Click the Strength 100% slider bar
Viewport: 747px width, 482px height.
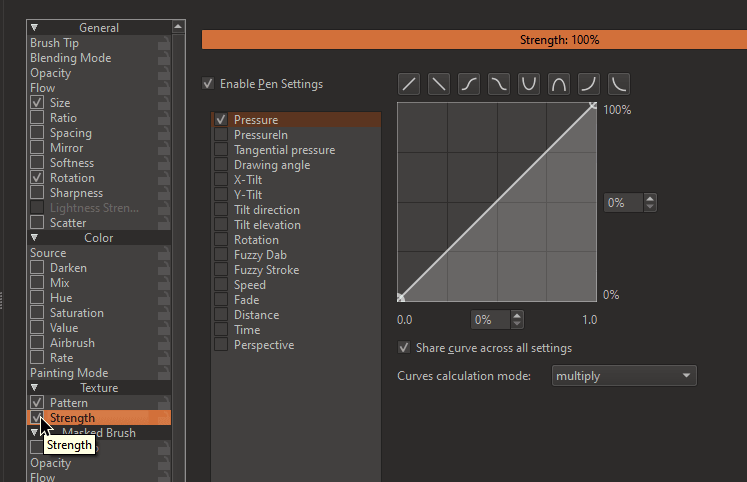(559, 40)
